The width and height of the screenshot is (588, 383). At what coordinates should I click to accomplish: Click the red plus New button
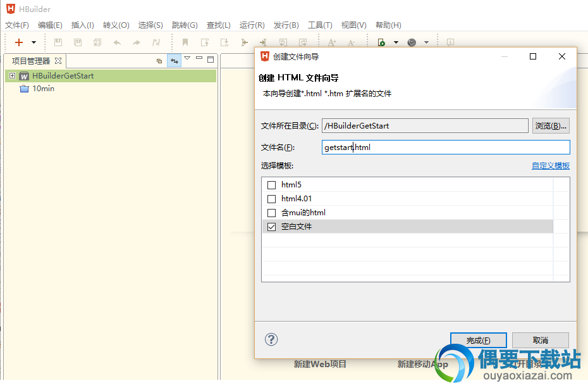(19, 42)
